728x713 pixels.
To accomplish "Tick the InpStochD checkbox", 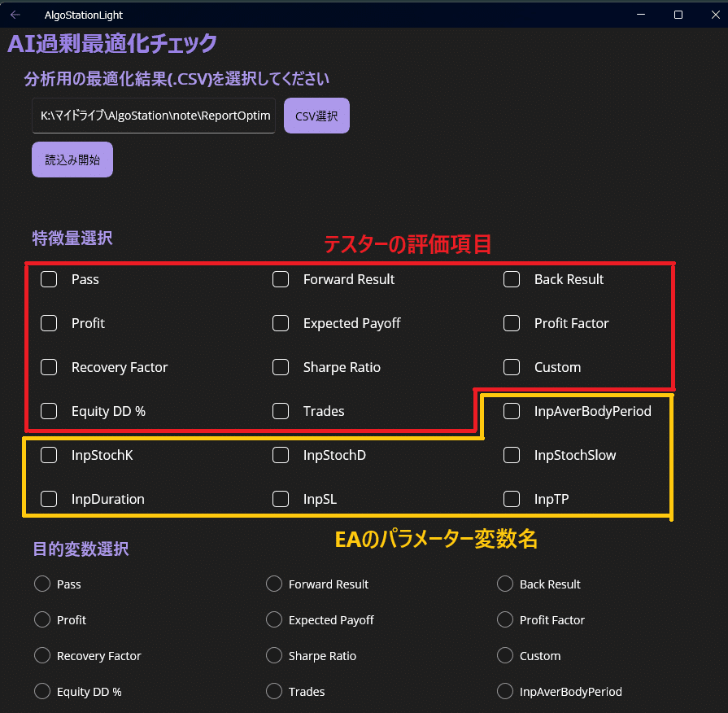I will (x=281, y=455).
